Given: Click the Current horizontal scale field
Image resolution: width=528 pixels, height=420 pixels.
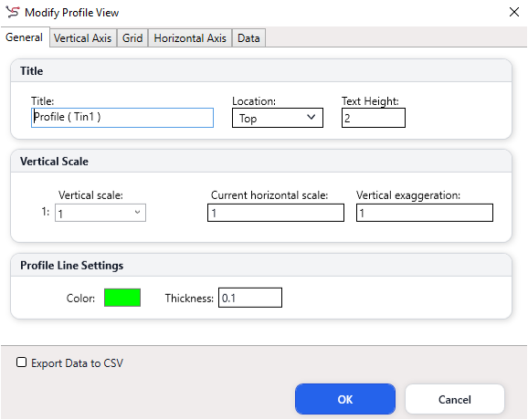Looking at the screenshot, I should click(276, 213).
